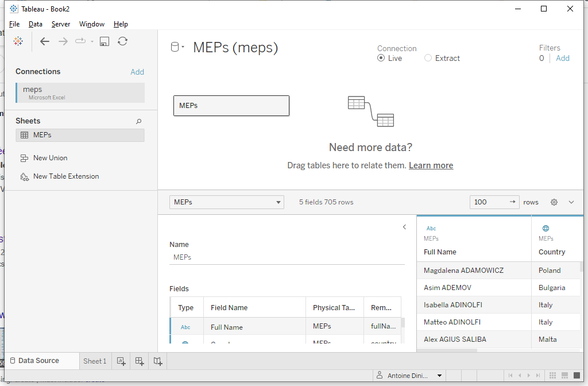Collapse the metadata details pane

pos(404,227)
